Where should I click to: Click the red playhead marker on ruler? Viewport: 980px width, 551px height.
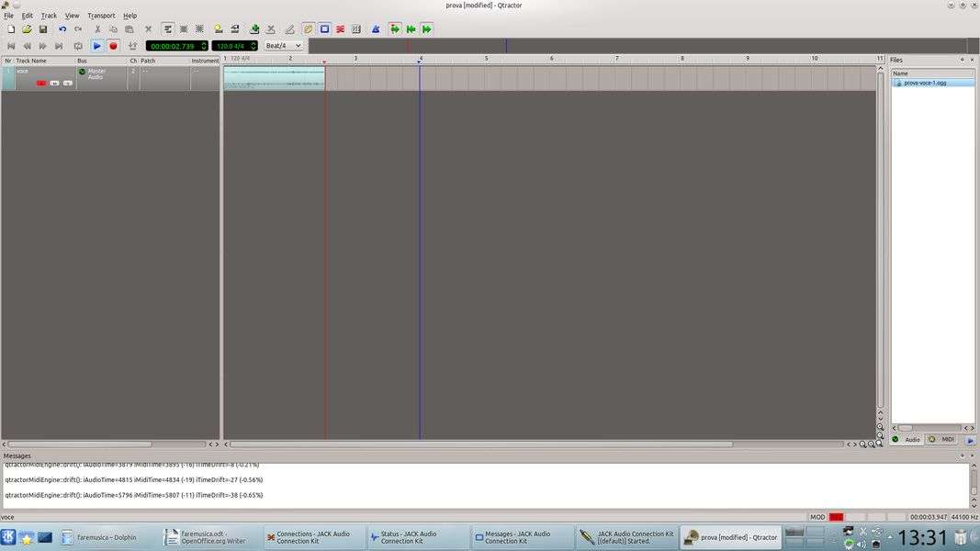(x=324, y=62)
